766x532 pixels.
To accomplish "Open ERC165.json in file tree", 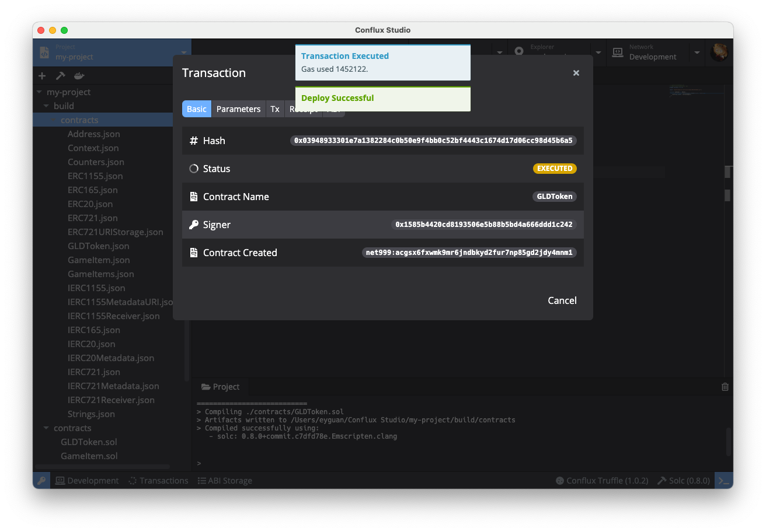I will [x=92, y=190].
